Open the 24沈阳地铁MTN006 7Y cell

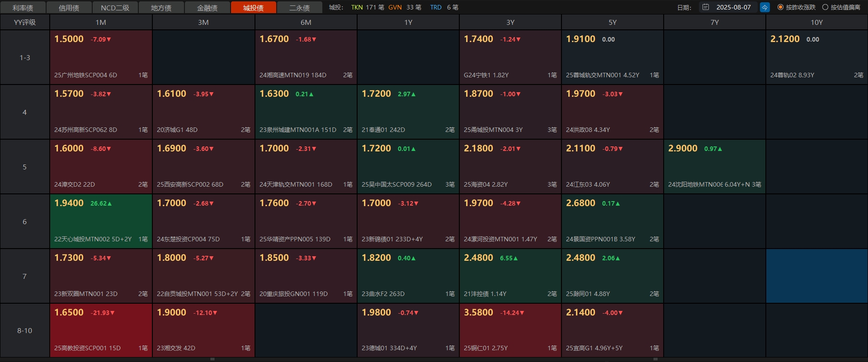pyautogui.click(x=714, y=166)
